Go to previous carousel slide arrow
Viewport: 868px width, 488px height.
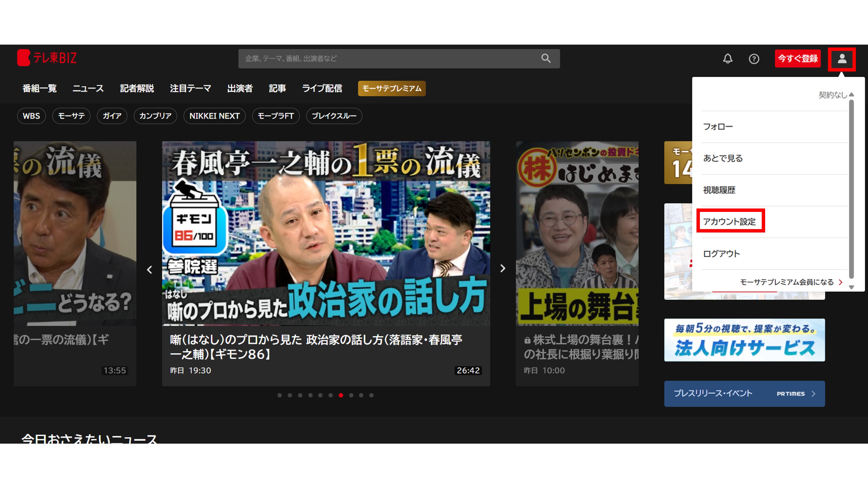pos(150,269)
